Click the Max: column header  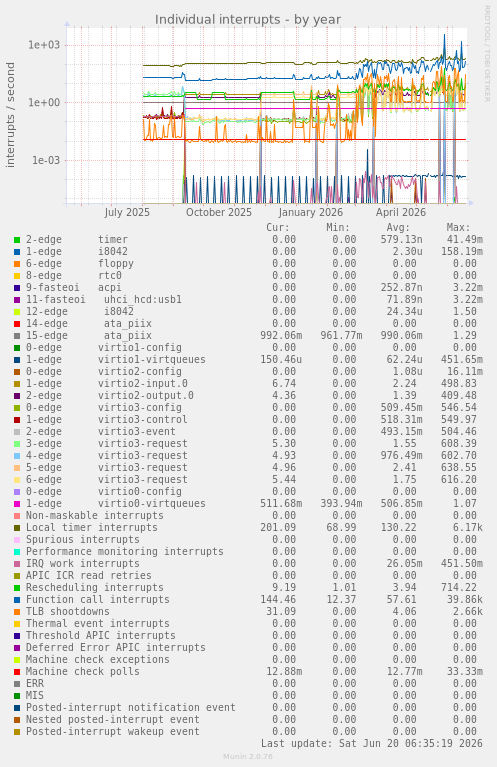click(458, 227)
